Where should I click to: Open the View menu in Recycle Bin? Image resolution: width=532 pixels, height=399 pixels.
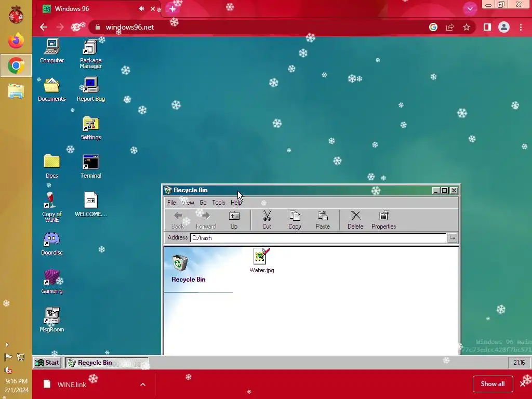(188, 203)
